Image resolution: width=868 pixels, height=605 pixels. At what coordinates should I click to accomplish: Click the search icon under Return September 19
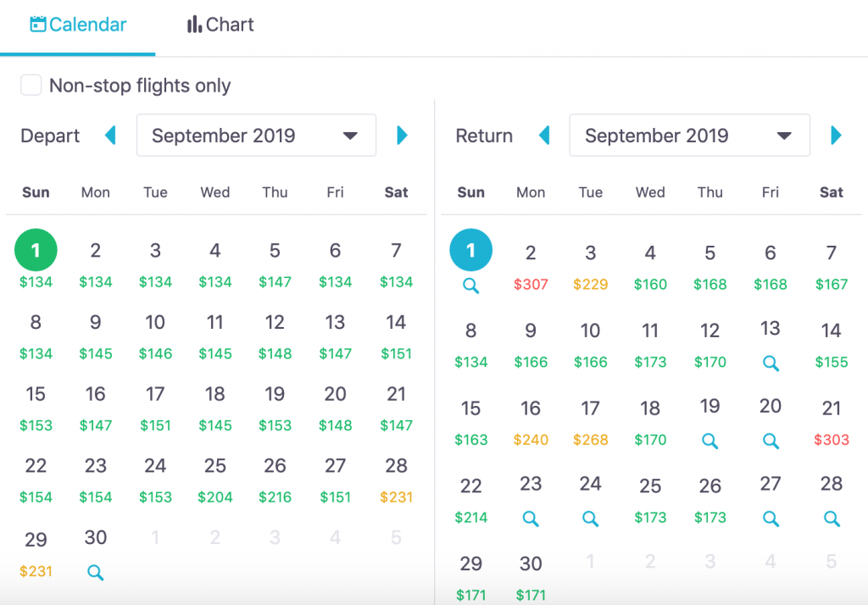pyautogui.click(x=710, y=441)
